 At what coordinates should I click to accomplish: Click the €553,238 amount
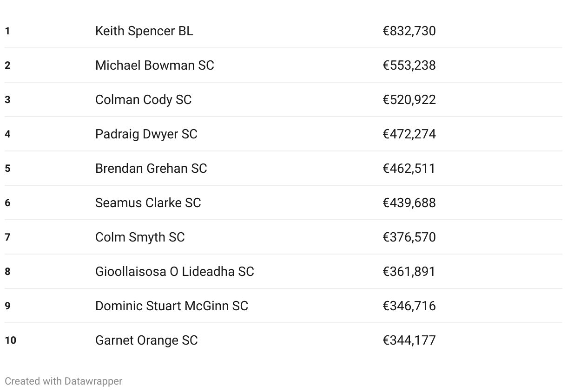[409, 65]
